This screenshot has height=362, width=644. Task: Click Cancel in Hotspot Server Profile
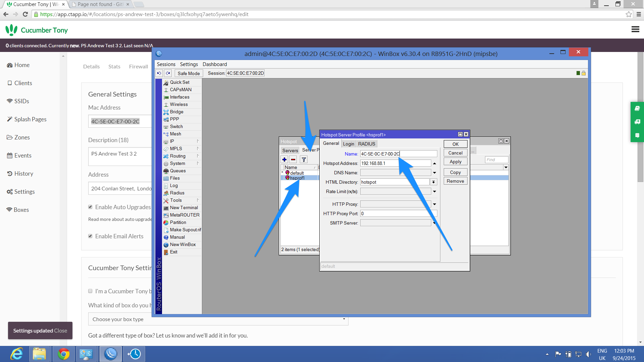click(x=455, y=153)
